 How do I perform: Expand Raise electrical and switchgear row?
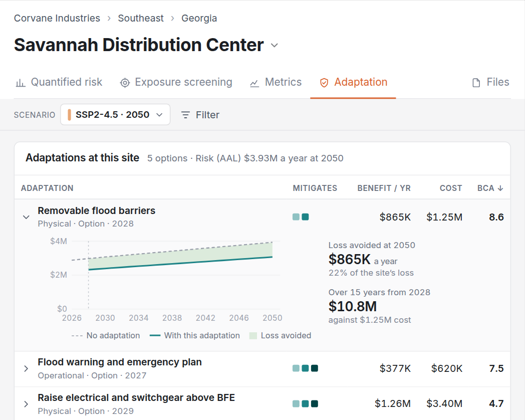click(x=26, y=404)
